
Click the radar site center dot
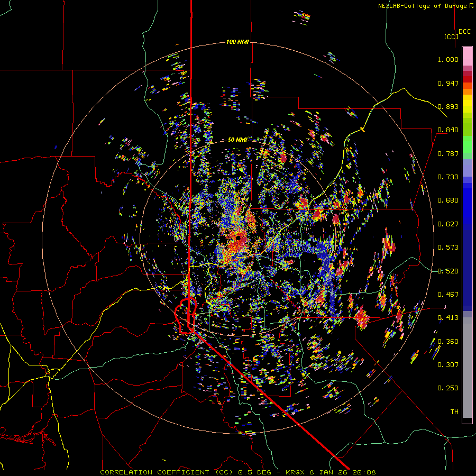coord(239,238)
